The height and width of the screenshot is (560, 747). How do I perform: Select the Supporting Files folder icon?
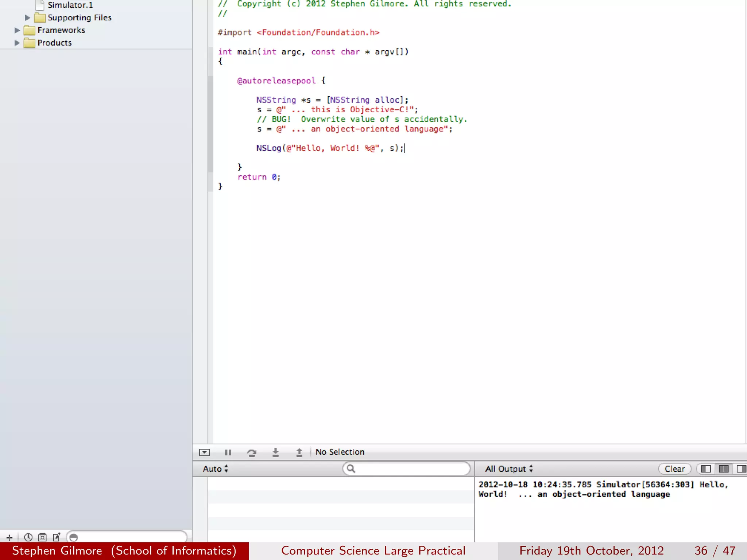40,17
